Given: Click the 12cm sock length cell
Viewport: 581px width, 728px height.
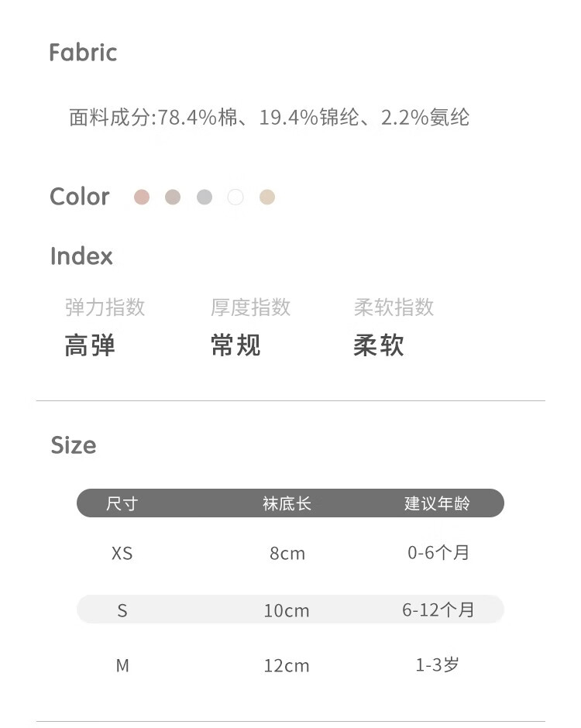Looking at the screenshot, I should tap(287, 665).
